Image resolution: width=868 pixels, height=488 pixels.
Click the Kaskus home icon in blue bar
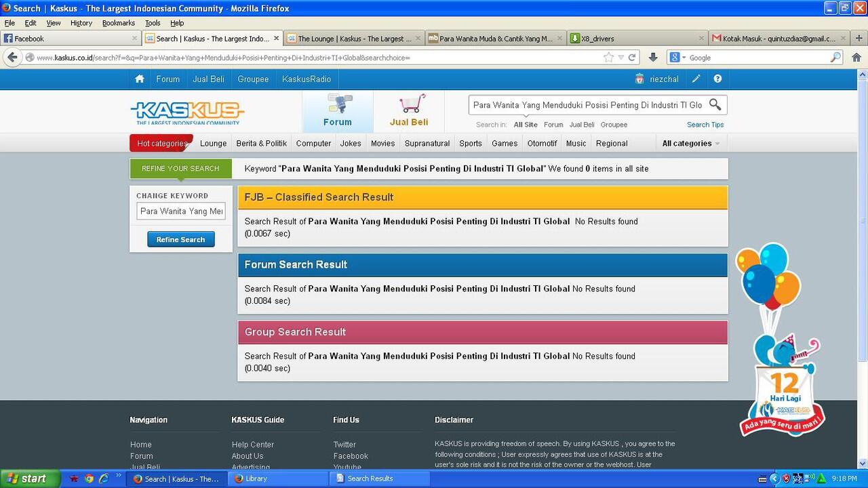(139, 79)
